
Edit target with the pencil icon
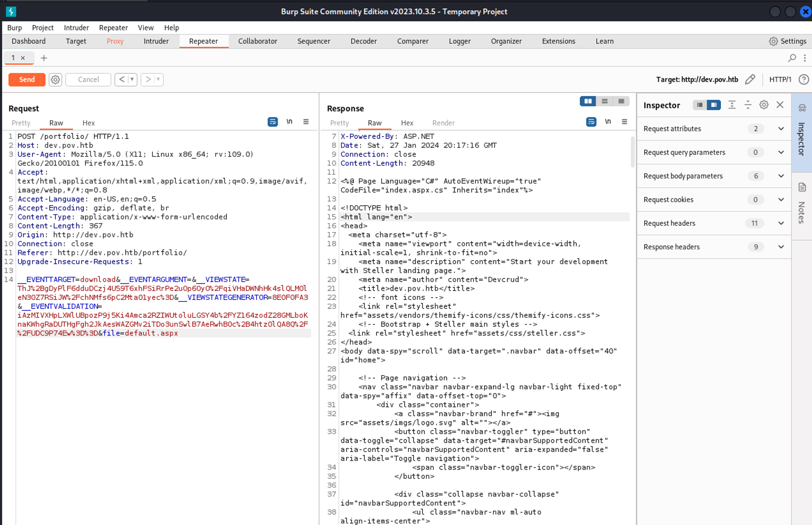click(750, 80)
